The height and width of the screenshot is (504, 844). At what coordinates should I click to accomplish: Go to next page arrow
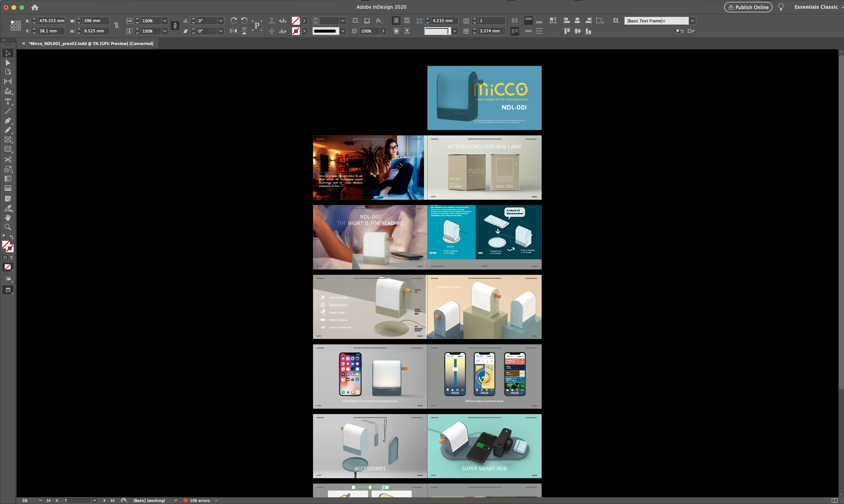point(104,500)
